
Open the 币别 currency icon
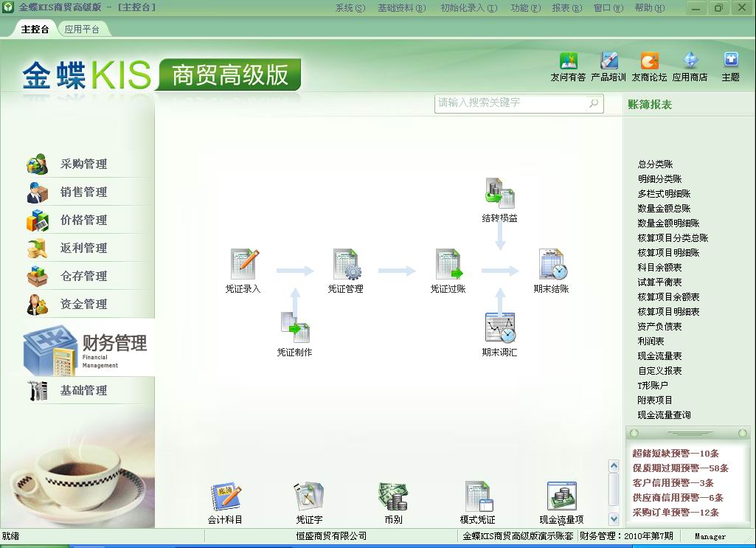tap(393, 497)
